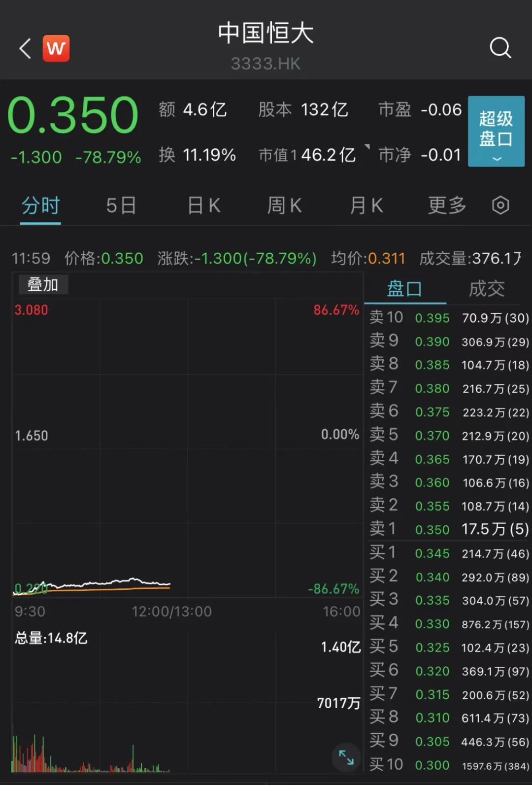Select the 卖8 0.385 order row
The image size is (532, 785).
pos(449,365)
